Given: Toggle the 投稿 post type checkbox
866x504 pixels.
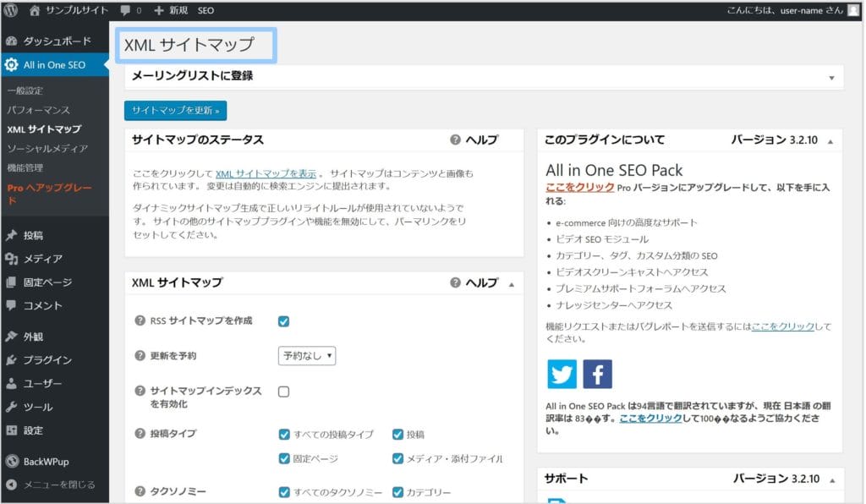Looking at the screenshot, I should click(397, 435).
